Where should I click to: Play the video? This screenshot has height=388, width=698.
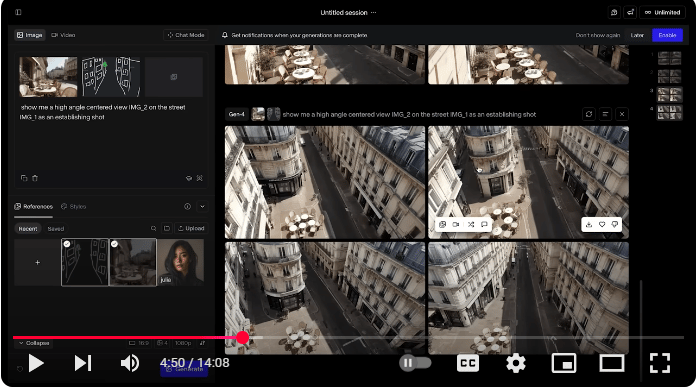click(36, 363)
